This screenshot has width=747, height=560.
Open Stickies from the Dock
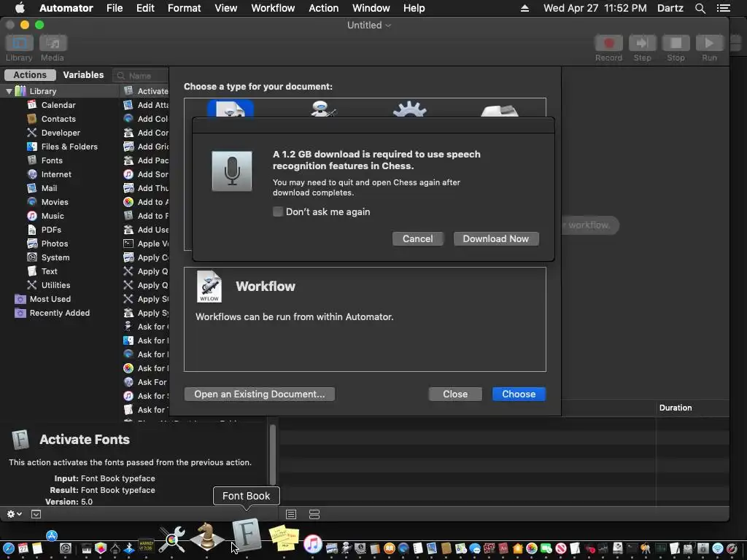point(284,537)
